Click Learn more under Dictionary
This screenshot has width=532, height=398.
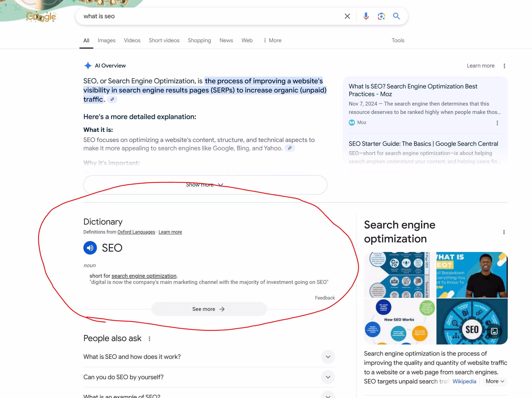pyautogui.click(x=170, y=232)
